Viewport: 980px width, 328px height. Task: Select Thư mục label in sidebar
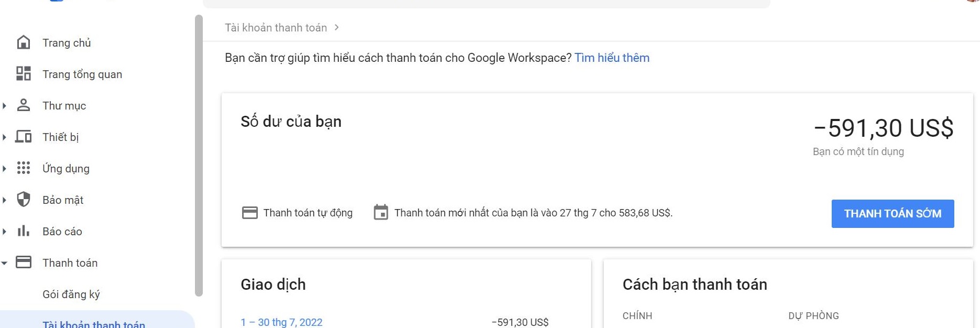64,106
